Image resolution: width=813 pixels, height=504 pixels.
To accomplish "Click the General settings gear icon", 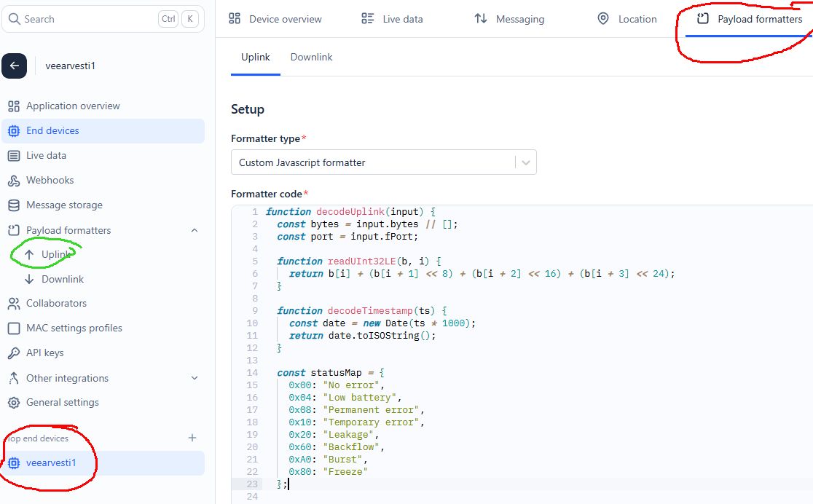I will (13, 403).
